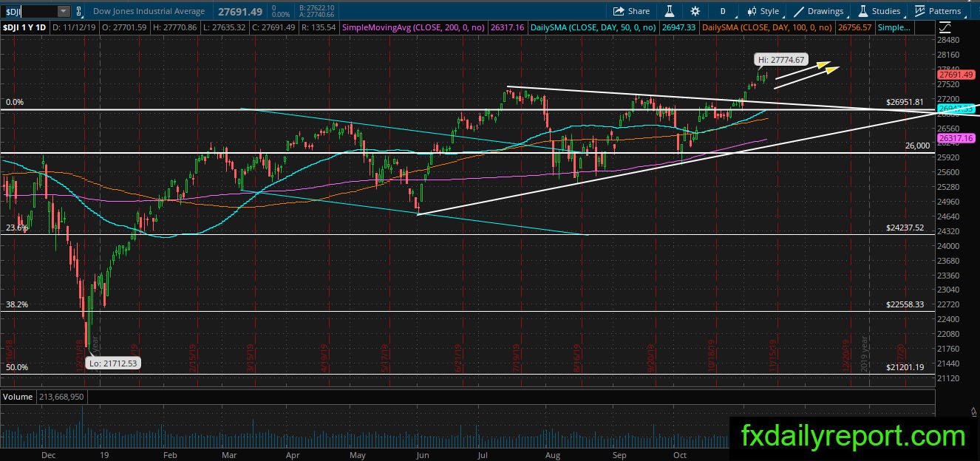Click the Dec label on time axis
This screenshot has width=980, height=461.
pos(49,456)
